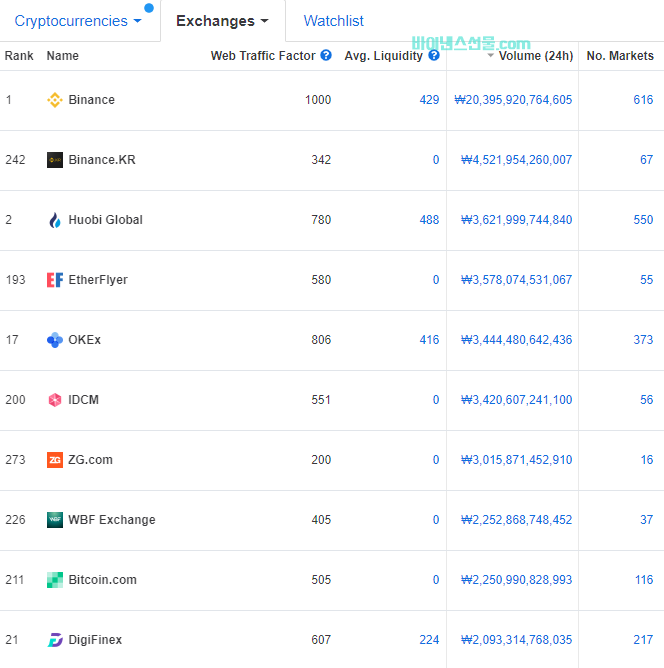This screenshot has width=664, height=668.
Task: Click IDCM markets count 56
Action: (x=647, y=400)
